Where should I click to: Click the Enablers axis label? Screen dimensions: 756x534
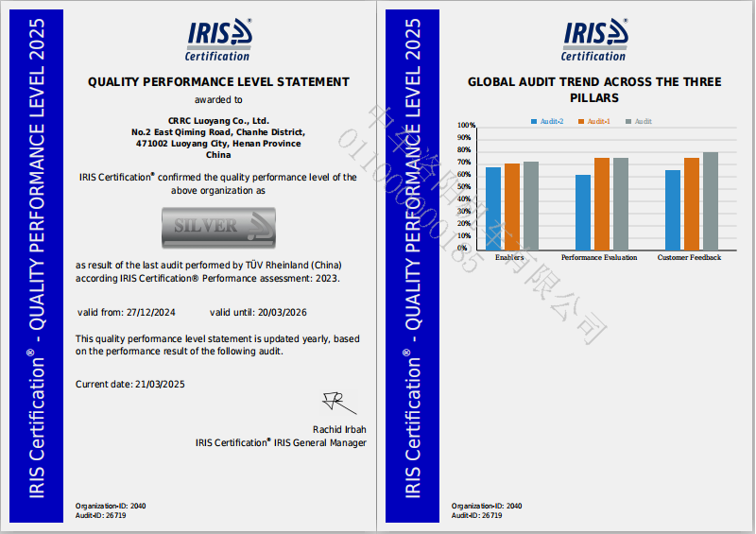510,257
